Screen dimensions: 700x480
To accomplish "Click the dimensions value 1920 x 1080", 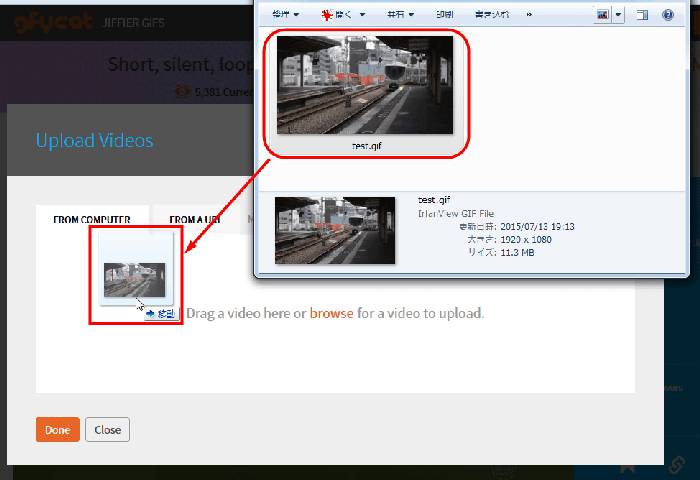I will click(526, 239).
